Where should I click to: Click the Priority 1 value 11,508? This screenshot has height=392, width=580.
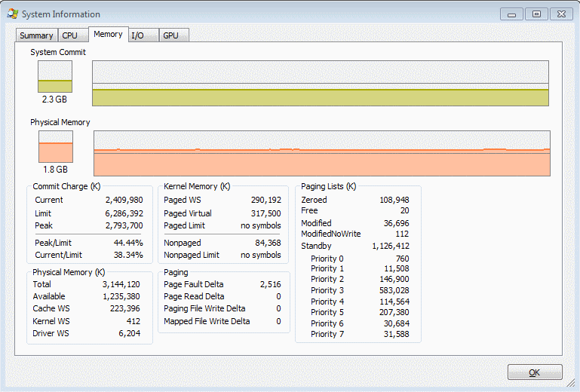[397, 268]
